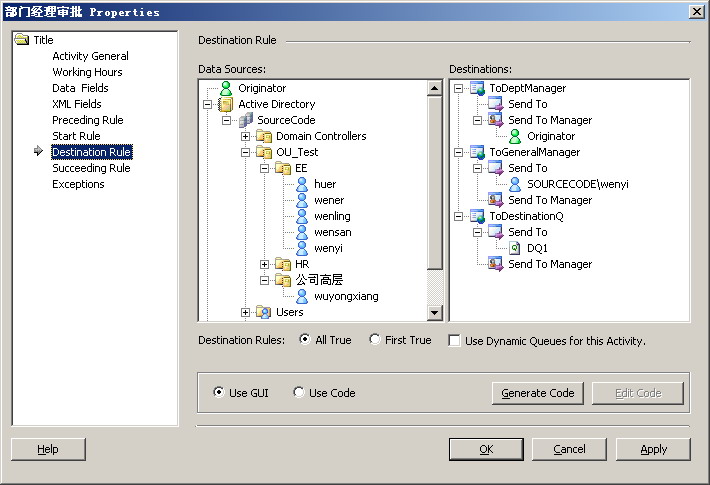710x485 pixels.
Task: Click the green Originator icon in Data Sources
Action: pyautogui.click(x=225, y=88)
